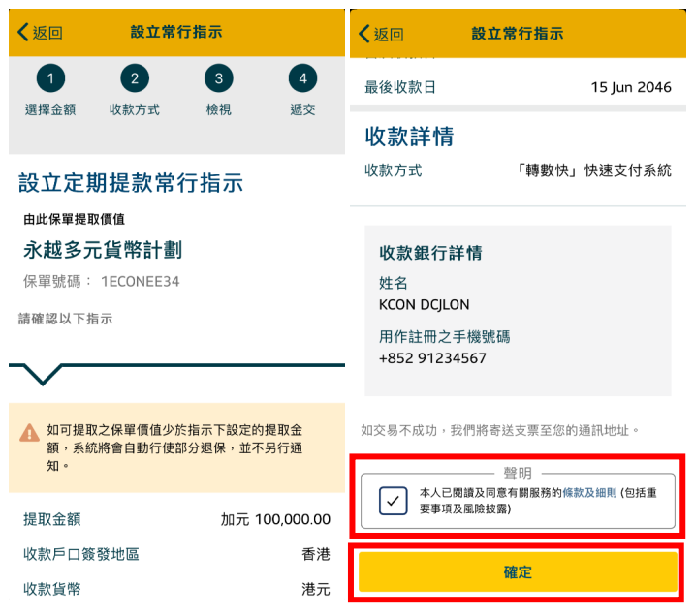
Task: Tap the 提取金額 row showing 加元 100,000.00
Action: [176, 519]
